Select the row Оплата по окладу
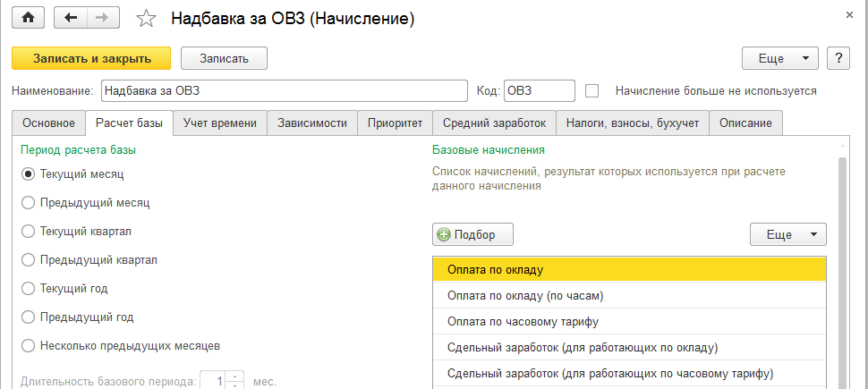The height and width of the screenshot is (389, 868). pos(629,270)
